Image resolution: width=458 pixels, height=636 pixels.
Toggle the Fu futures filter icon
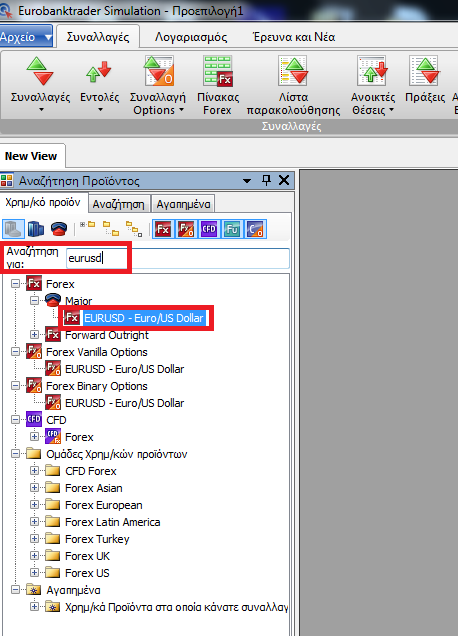point(232,229)
